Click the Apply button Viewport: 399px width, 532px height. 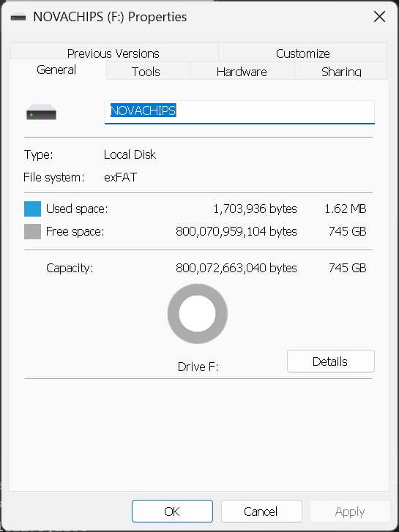pyautogui.click(x=350, y=511)
